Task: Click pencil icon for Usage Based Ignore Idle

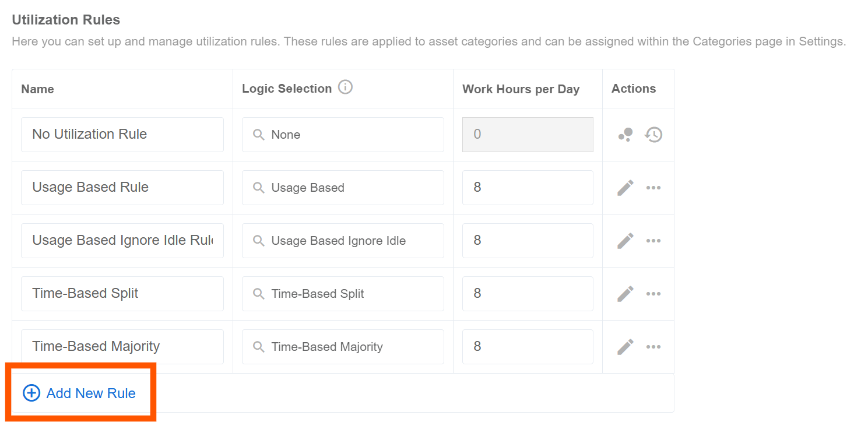Action: point(625,241)
